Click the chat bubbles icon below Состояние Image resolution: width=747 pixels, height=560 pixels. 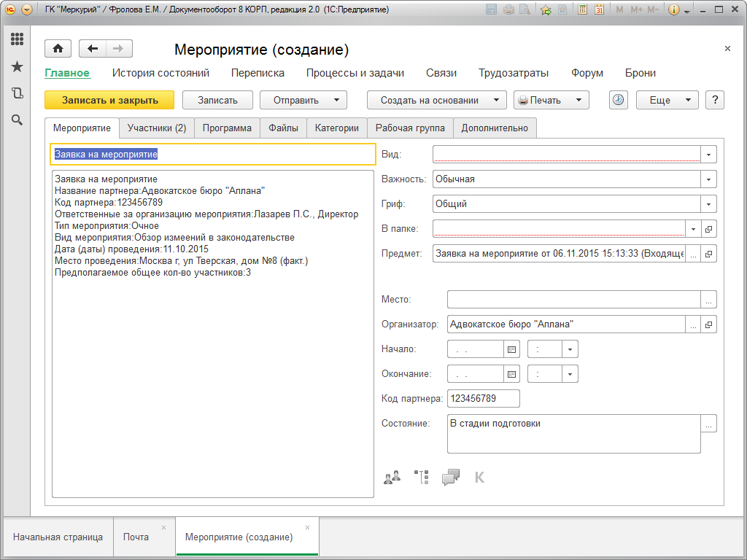tap(451, 477)
